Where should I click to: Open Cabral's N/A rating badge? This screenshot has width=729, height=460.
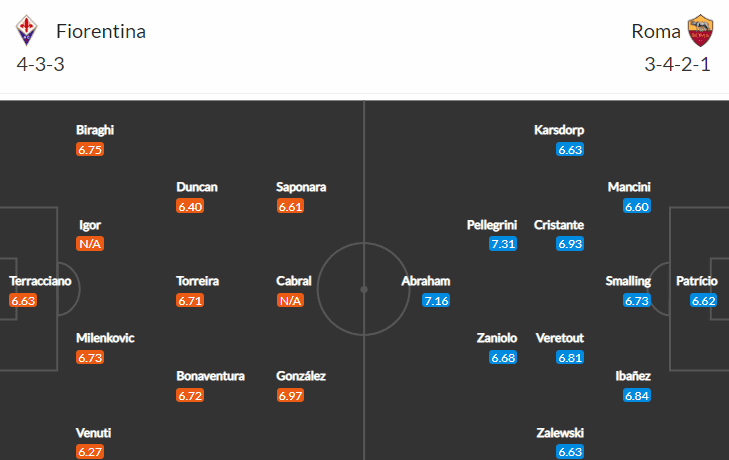tap(291, 300)
